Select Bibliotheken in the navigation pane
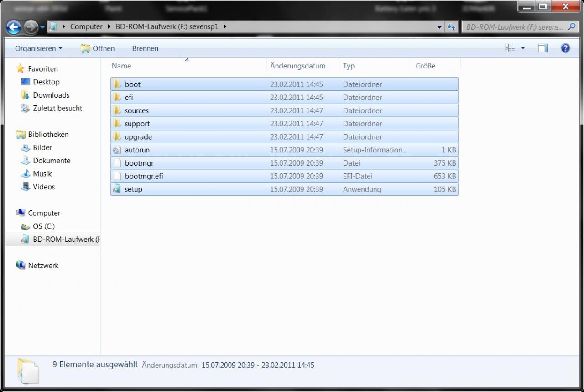This screenshot has height=392, width=584. coord(48,134)
